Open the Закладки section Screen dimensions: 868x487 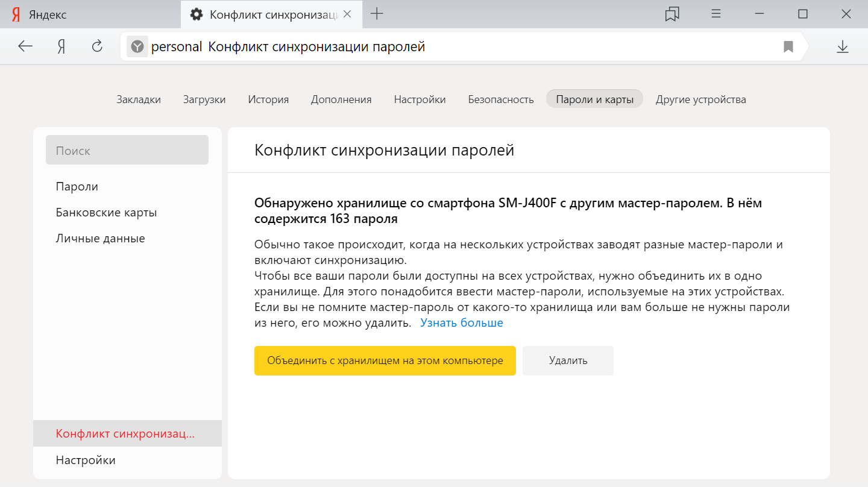pyautogui.click(x=139, y=99)
